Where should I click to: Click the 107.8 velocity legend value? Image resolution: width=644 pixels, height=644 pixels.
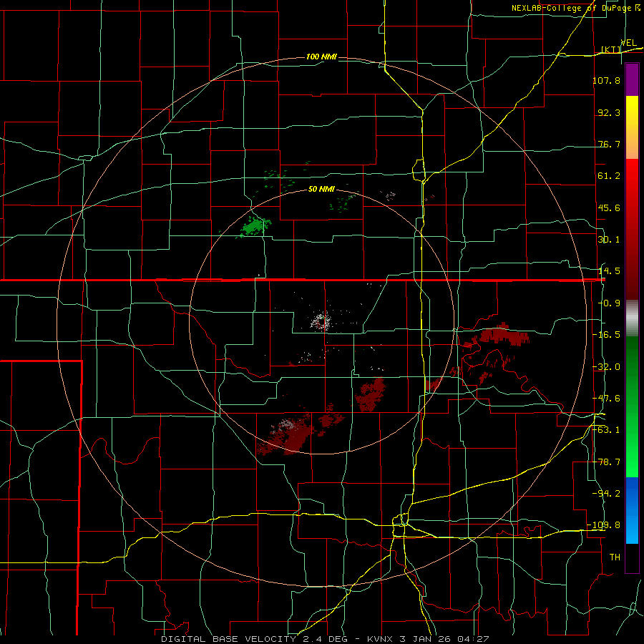point(606,80)
